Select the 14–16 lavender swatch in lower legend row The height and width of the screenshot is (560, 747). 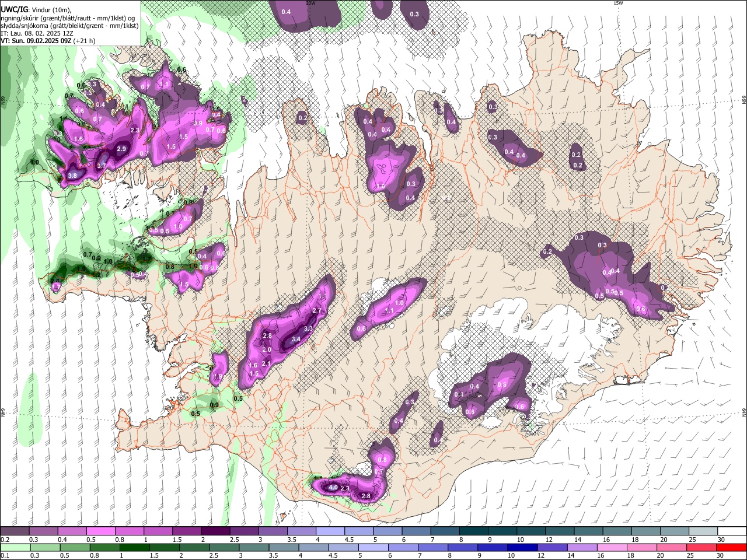[582, 547]
